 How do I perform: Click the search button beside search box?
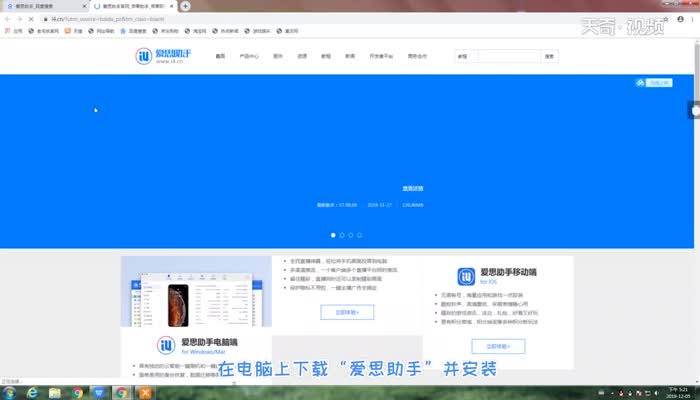click(x=550, y=56)
